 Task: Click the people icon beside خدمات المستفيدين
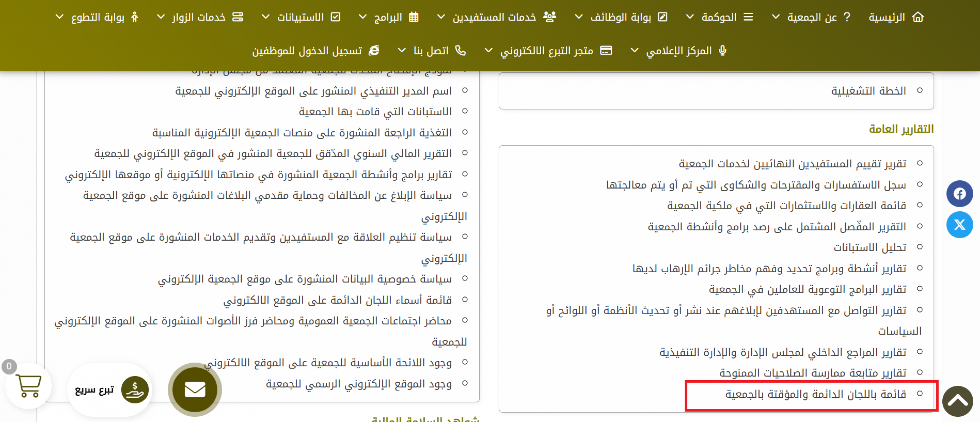click(550, 17)
